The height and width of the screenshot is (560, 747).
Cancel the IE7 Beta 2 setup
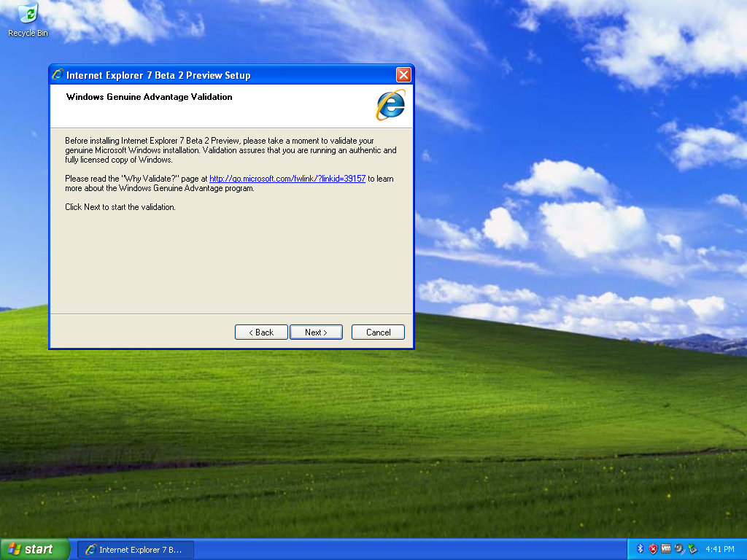click(x=379, y=332)
